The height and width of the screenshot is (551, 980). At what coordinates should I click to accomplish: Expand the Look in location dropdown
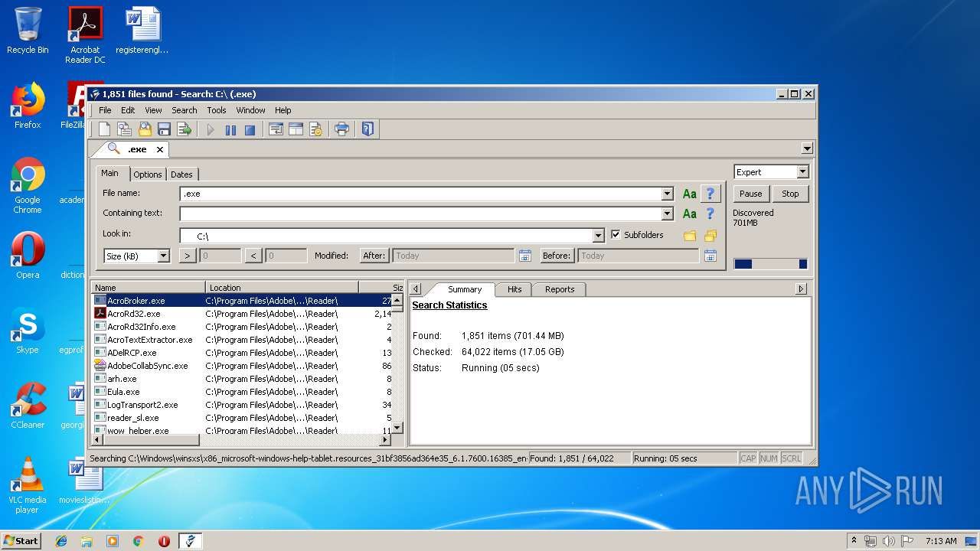coord(599,236)
